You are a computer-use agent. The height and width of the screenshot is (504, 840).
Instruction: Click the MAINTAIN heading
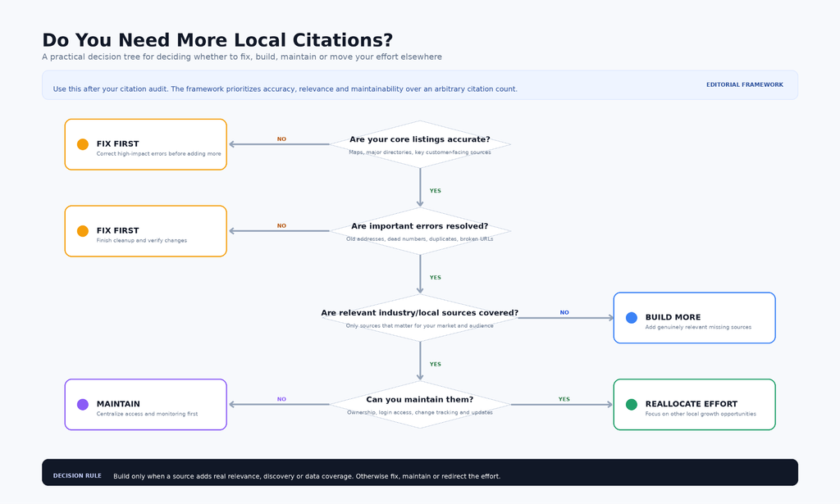[118, 404]
